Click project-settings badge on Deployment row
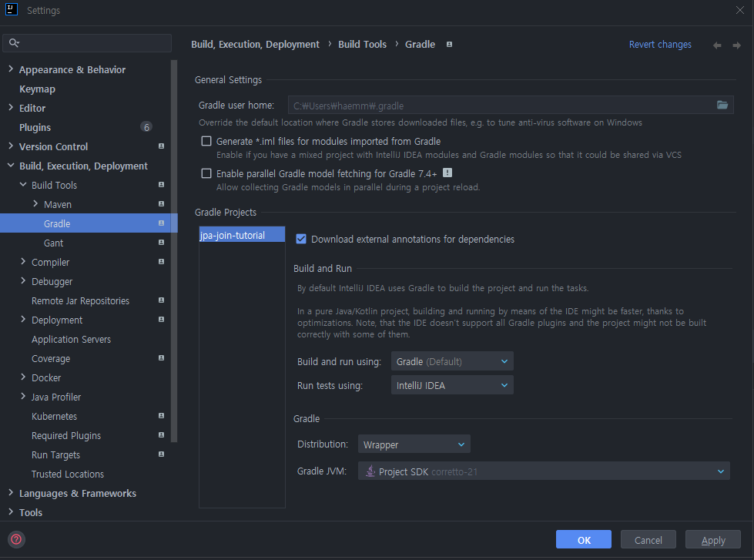Image resolution: width=754 pixels, height=560 pixels. pos(161,320)
